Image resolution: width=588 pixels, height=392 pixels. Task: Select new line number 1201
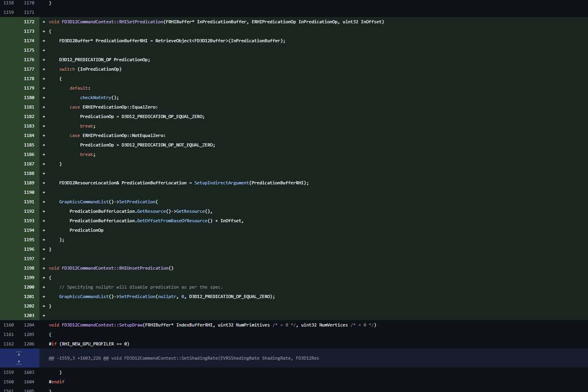[29, 296]
